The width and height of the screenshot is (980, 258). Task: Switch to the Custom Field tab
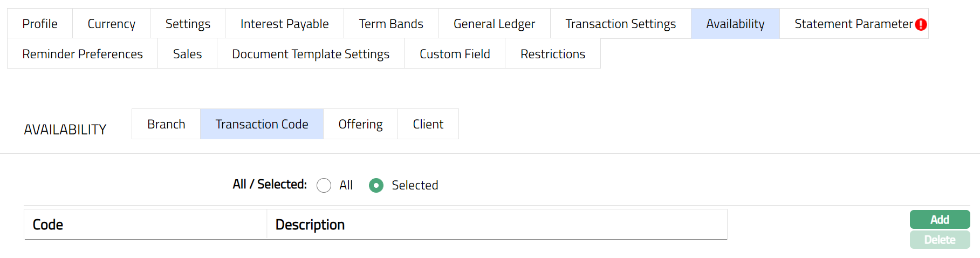[x=455, y=54]
